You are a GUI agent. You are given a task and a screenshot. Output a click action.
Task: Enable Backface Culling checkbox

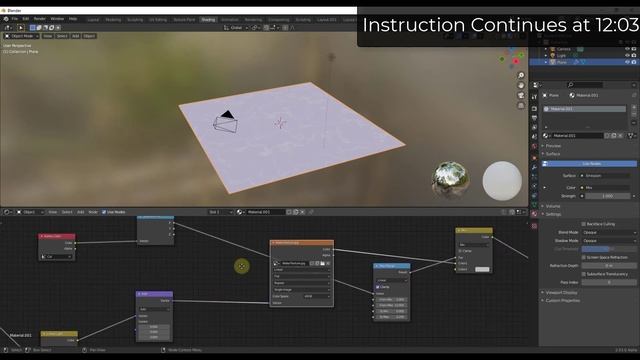tap(584, 224)
